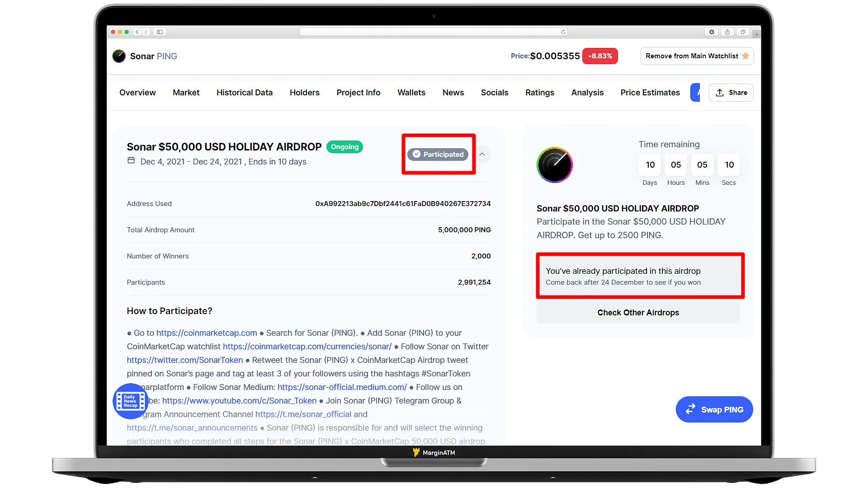
Task: Switch to the Socials tab
Action: pyautogui.click(x=495, y=93)
